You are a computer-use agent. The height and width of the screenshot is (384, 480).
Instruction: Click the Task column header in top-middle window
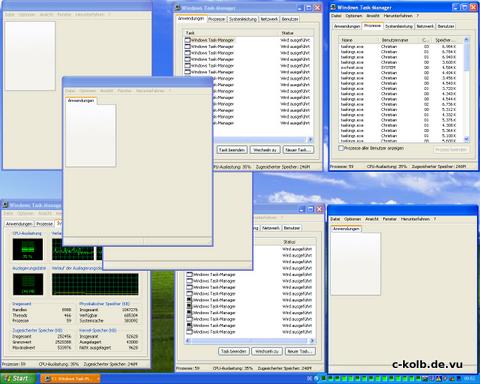(232, 33)
